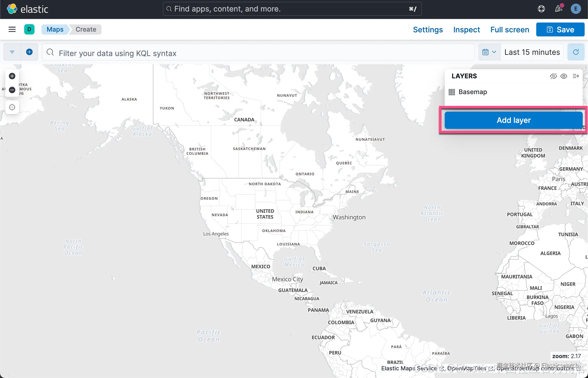Image resolution: width=588 pixels, height=378 pixels.
Task: Open the map tools crosshair button
Action: [x=12, y=107]
